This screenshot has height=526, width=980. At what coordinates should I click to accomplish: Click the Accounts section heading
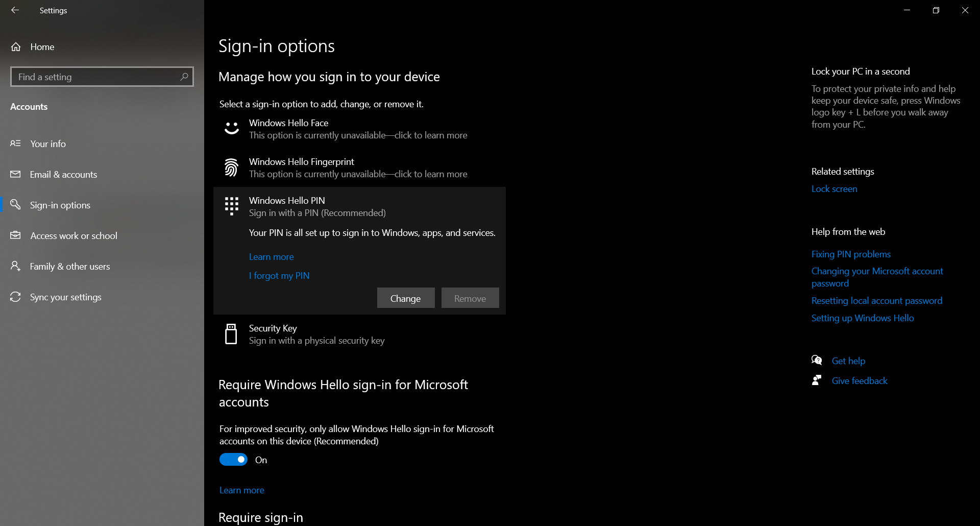point(29,107)
